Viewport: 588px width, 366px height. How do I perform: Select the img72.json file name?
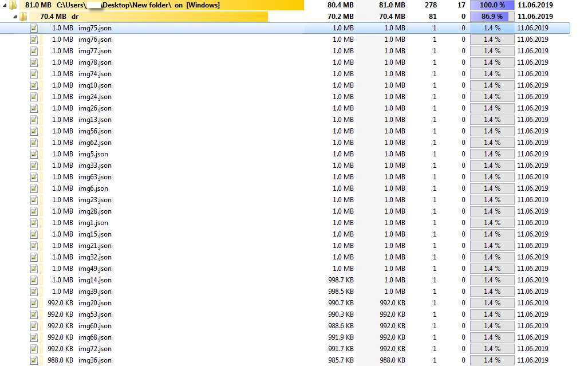[95, 349]
